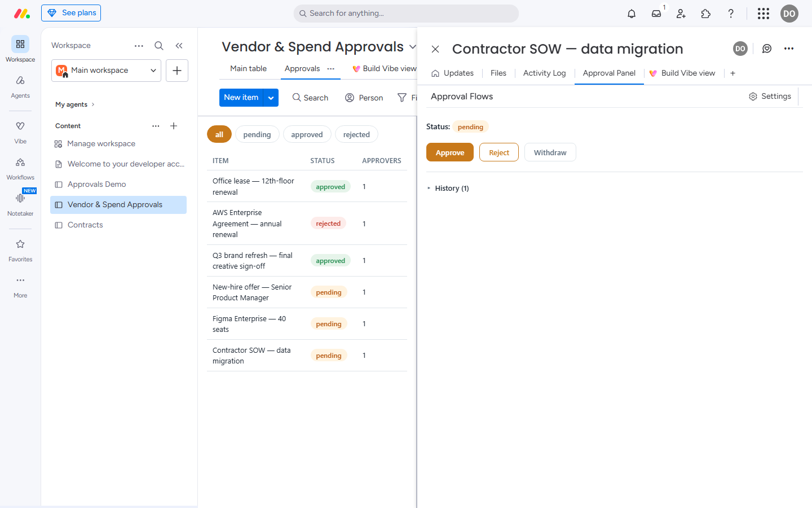Open the inbox icon in top bar
This screenshot has width=812, height=508.
click(x=656, y=14)
